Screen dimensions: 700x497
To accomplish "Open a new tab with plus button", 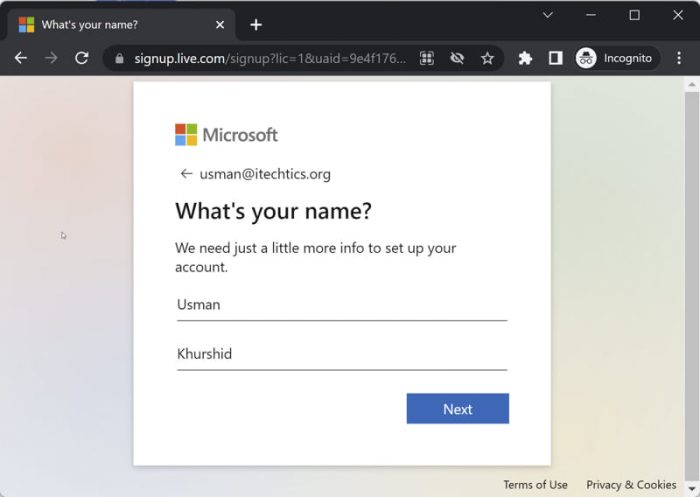I will 256,25.
